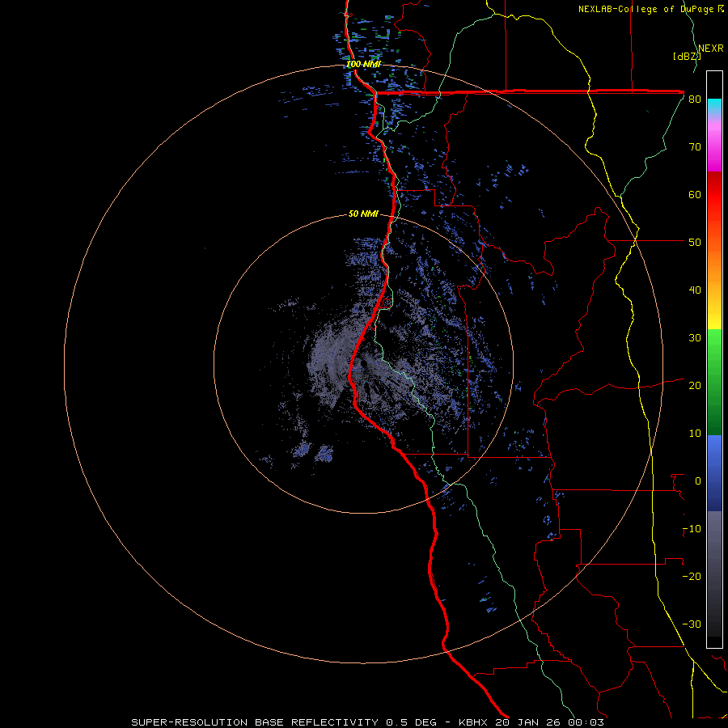
Task: Click the KBHX radar site identifier
Action: click(x=475, y=722)
